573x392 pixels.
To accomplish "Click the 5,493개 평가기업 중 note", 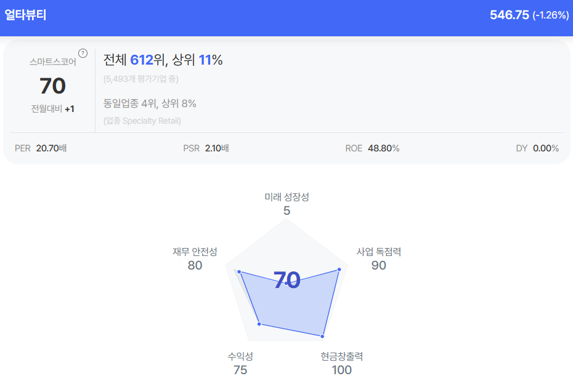I will point(141,79).
